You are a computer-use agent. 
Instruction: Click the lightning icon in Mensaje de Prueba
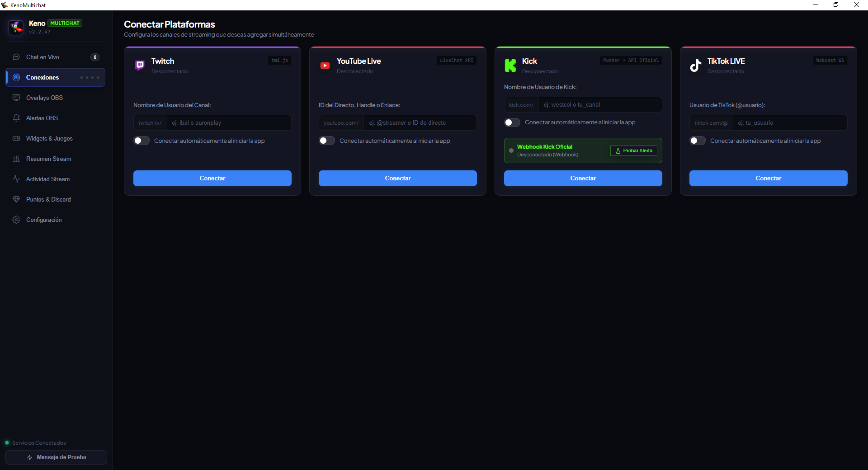coord(29,457)
